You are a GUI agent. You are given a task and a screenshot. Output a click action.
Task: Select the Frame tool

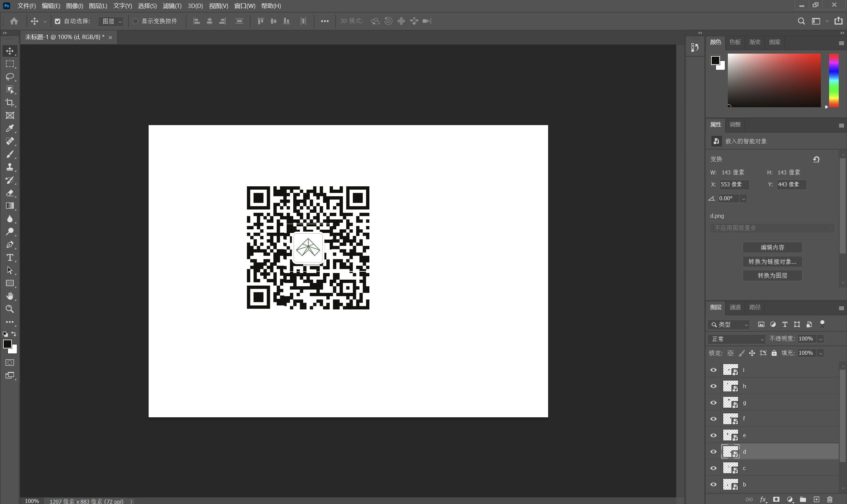[10, 115]
